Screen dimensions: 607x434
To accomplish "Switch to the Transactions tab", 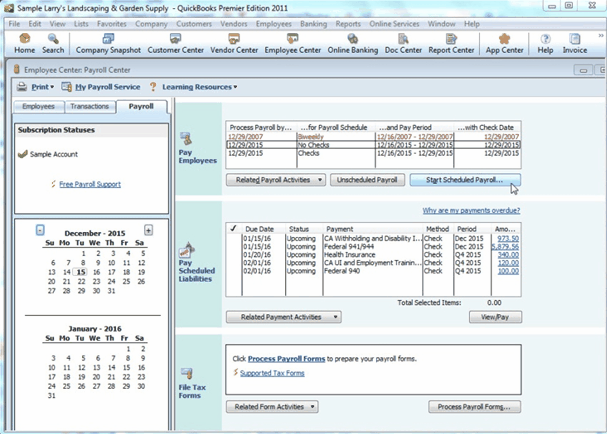I will coord(89,106).
